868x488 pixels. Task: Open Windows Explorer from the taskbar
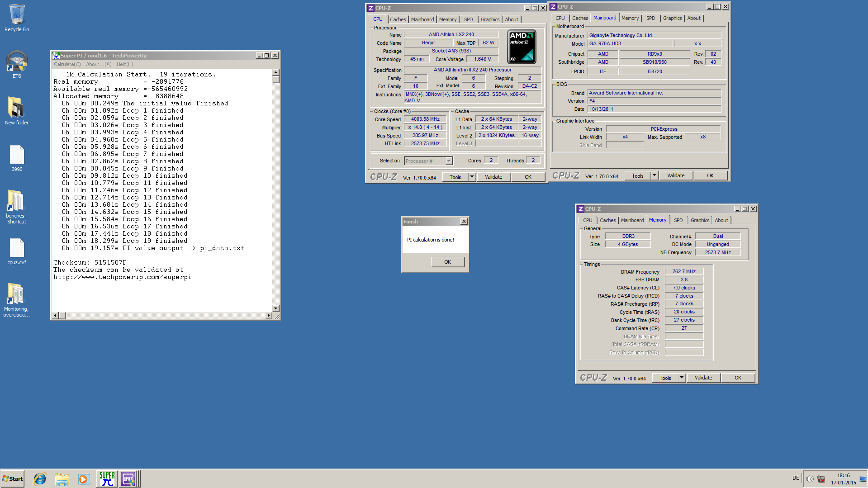coord(62,479)
